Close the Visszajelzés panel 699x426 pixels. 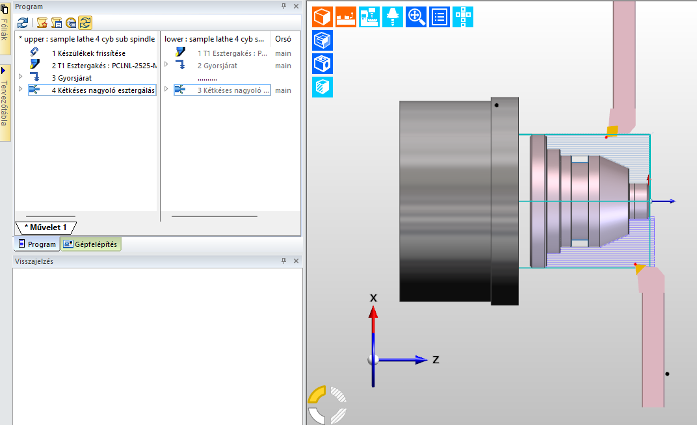pyautogui.click(x=296, y=261)
